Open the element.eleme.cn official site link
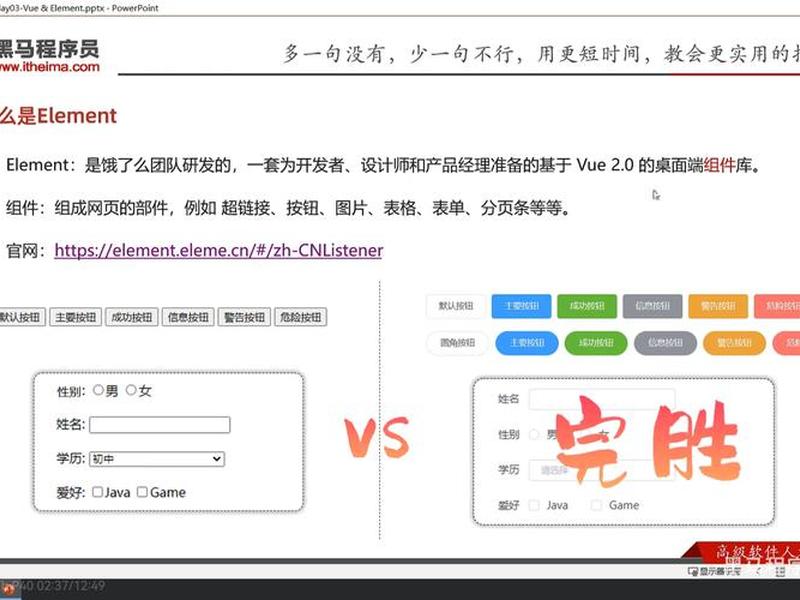This screenshot has width=800, height=600. tap(218, 251)
